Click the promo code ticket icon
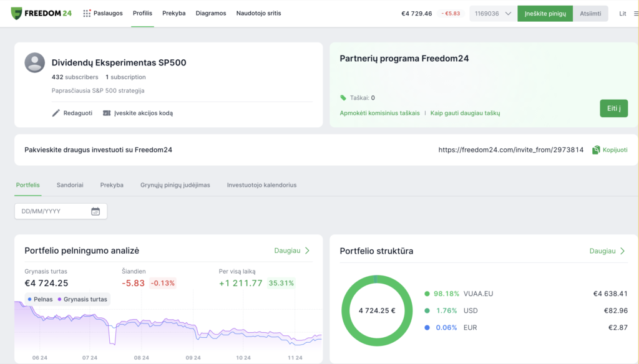Image resolution: width=639 pixels, height=364 pixels. coord(107,113)
